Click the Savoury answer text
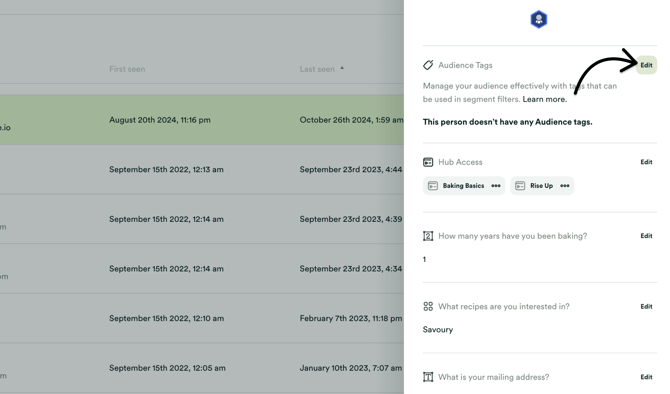The width and height of the screenshot is (670, 394). pyautogui.click(x=438, y=329)
